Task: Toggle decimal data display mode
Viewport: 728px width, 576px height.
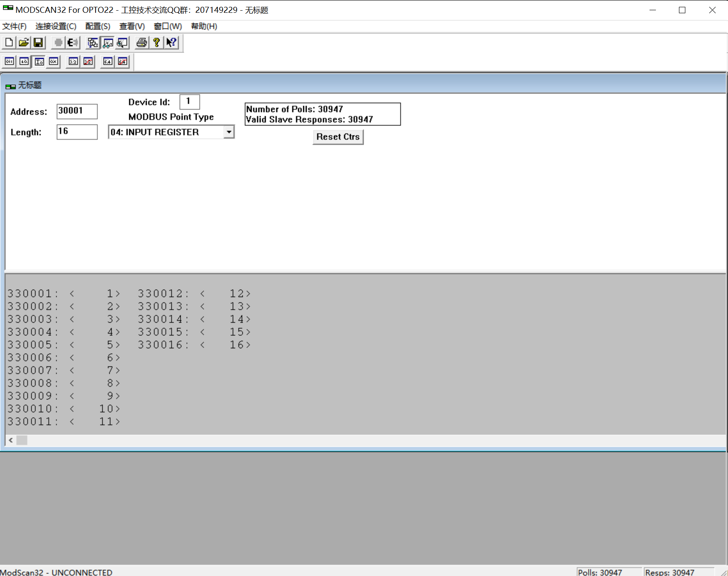Action: [24, 61]
